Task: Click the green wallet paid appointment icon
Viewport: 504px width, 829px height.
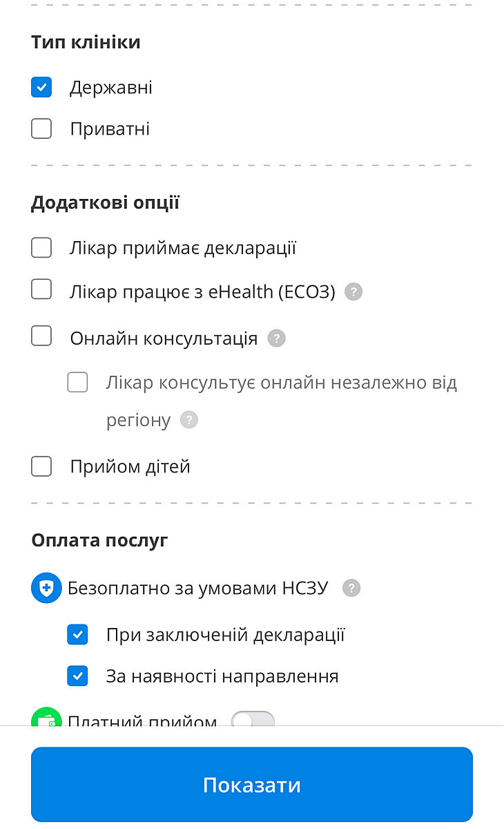Action: click(46, 718)
